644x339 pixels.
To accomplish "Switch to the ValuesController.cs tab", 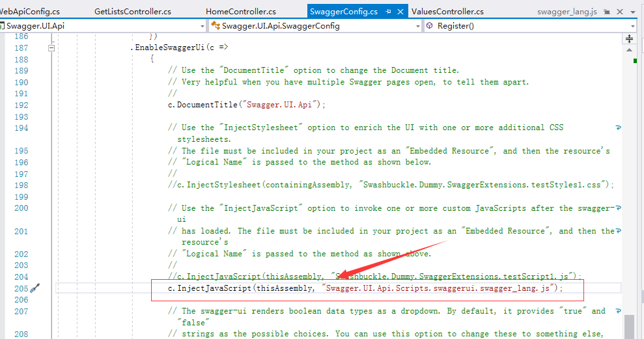I will [x=447, y=12].
